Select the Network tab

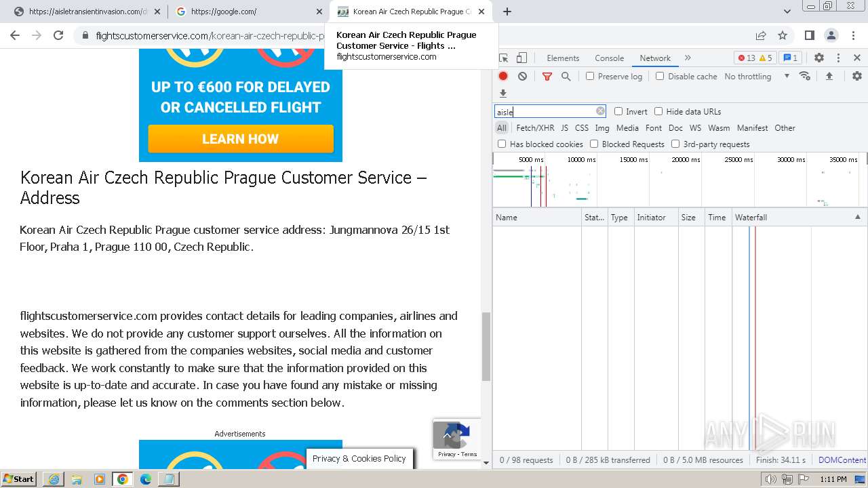click(655, 58)
